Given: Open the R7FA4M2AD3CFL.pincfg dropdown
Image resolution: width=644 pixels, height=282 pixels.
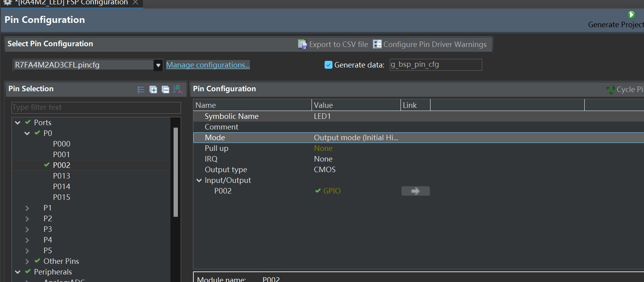Looking at the screenshot, I should [158, 65].
